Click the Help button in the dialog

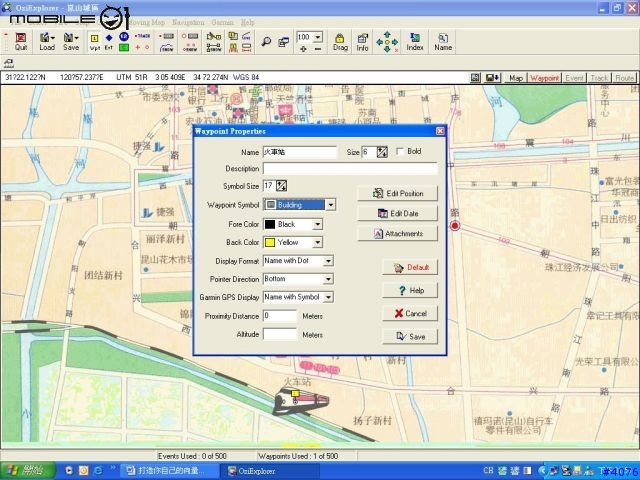(x=410, y=290)
